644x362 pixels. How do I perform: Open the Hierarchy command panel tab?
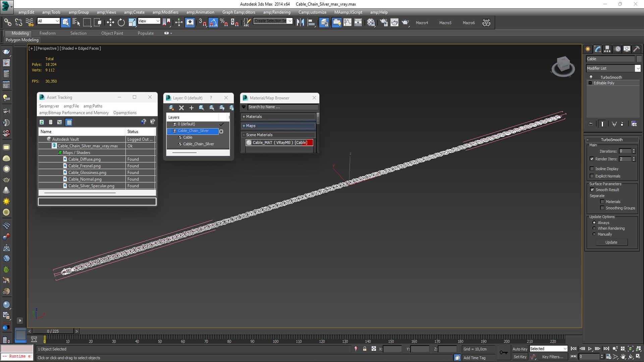coord(607,49)
